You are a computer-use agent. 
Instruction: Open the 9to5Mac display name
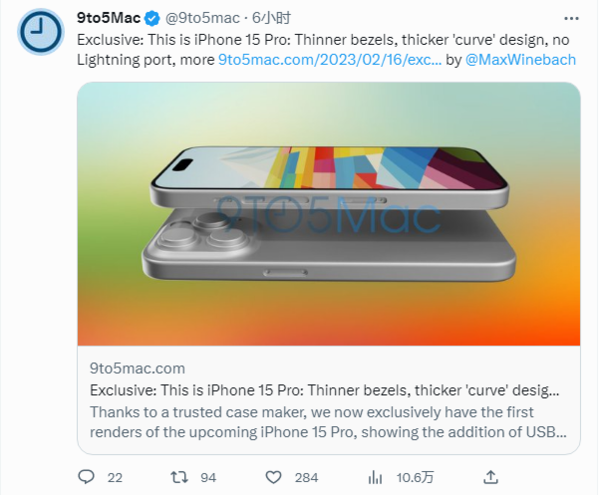pos(109,18)
